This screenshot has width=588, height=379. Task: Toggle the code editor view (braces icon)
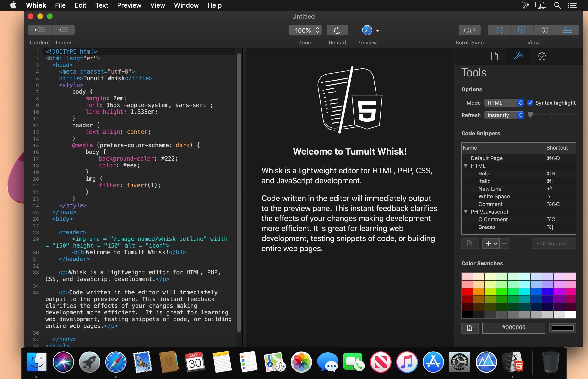pyautogui.click(x=499, y=30)
